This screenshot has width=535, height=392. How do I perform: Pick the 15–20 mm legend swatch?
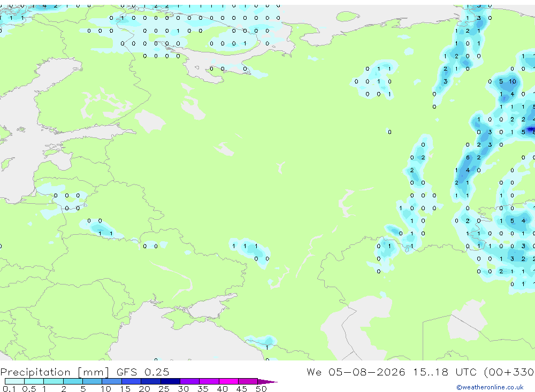coord(132,381)
